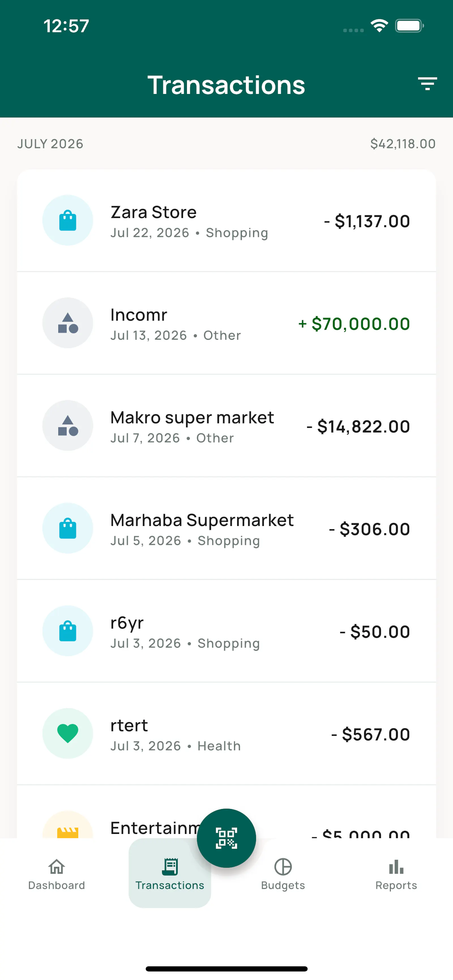Open the Reports tab
453x980 pixels.
[x=396, y=874]
